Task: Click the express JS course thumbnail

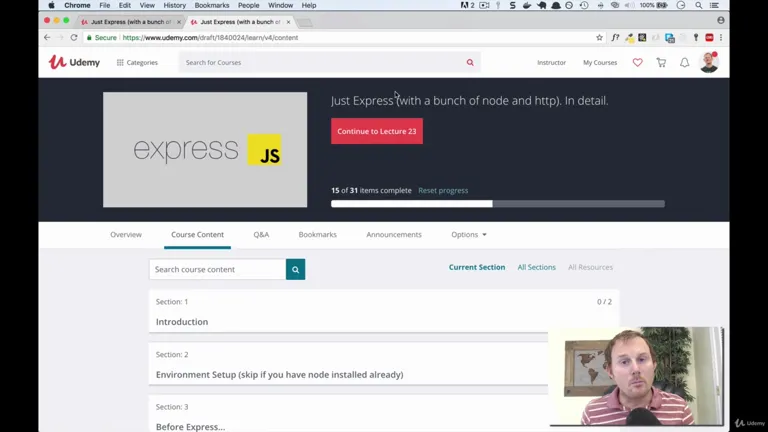Action: tap(205, 149)
